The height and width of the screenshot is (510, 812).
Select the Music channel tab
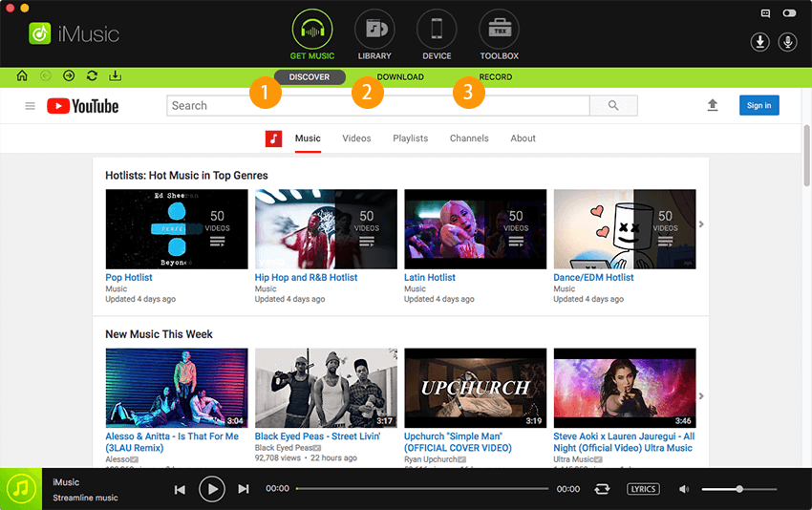[308, 138]
